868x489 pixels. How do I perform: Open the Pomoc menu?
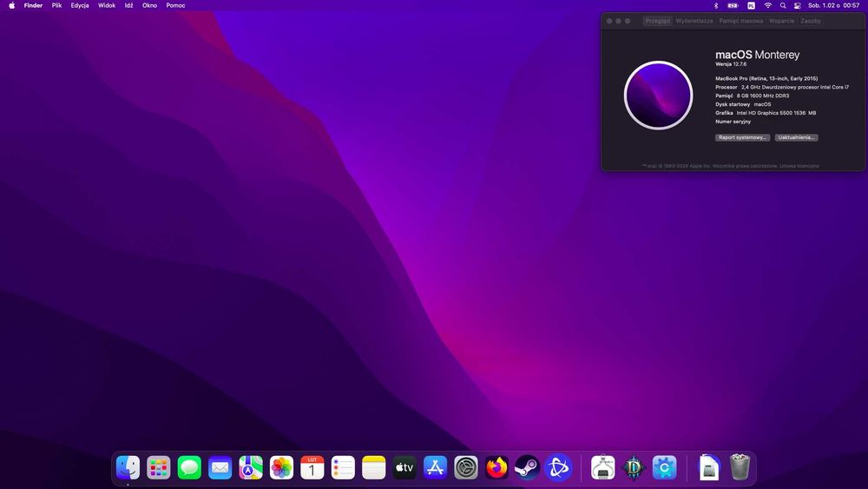(175, 5)
